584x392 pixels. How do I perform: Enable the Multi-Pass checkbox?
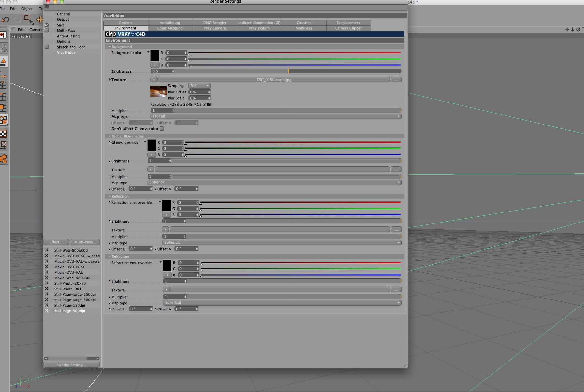[47, 30]
